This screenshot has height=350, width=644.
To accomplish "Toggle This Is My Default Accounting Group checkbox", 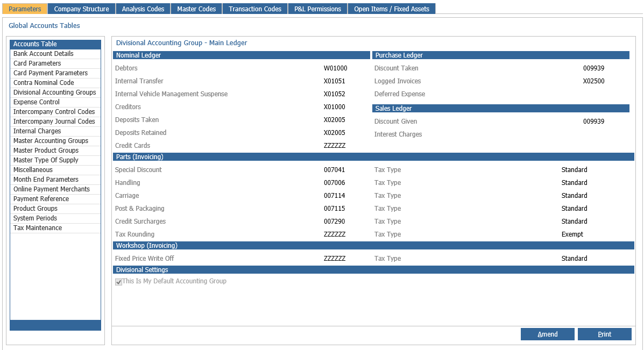I will [x=119, y=282].
